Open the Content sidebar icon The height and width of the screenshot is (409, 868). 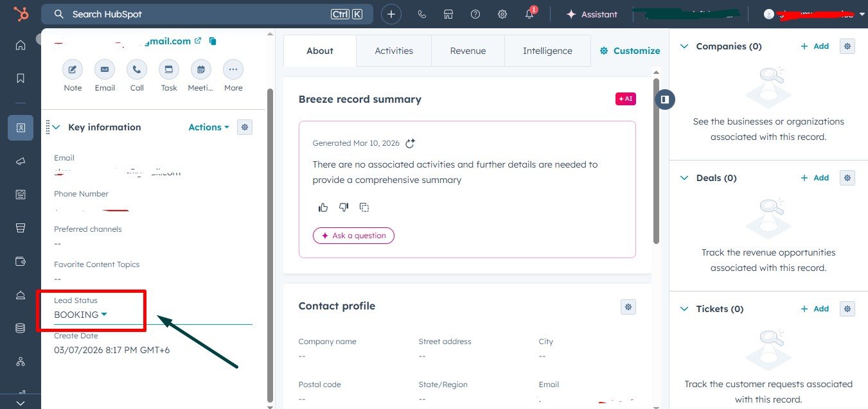(21, 195)
